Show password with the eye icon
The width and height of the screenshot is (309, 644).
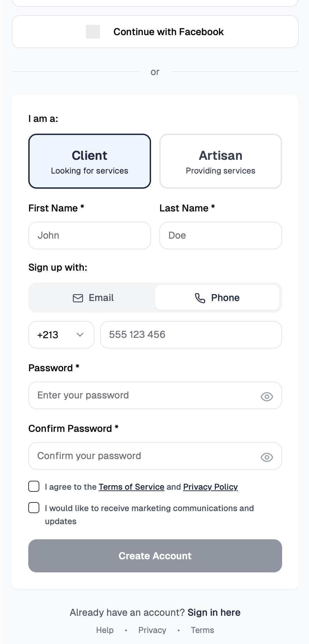(267, 397)
